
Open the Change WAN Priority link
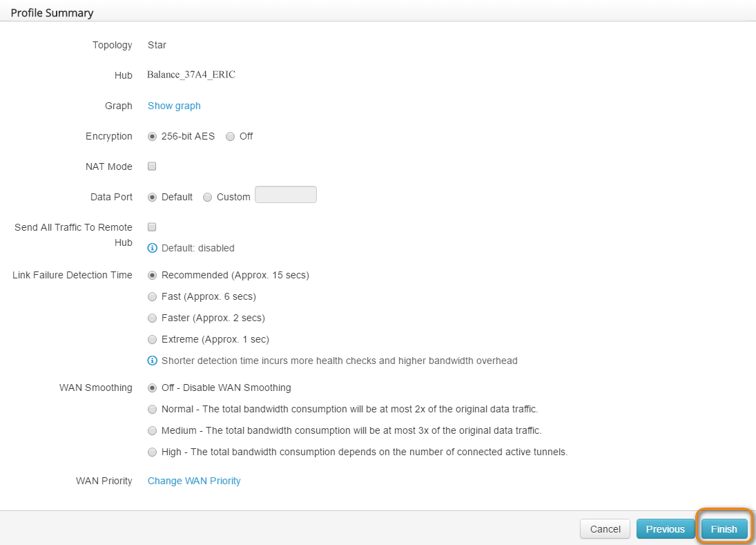coord(194,481)
